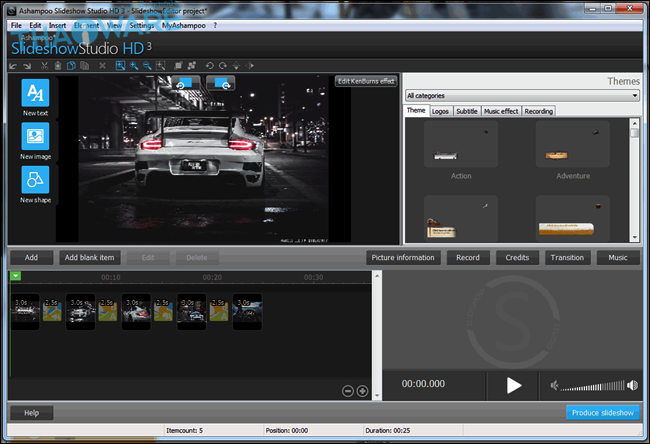Mute audio via speaker icon
This screenshot has width=650, height=444.
click(x=555, y=385)
